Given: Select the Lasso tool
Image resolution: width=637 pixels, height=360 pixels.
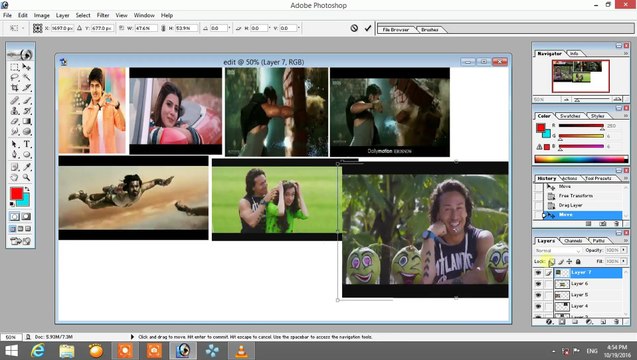Looking at the screenshot, I should [x=15, y=77].
